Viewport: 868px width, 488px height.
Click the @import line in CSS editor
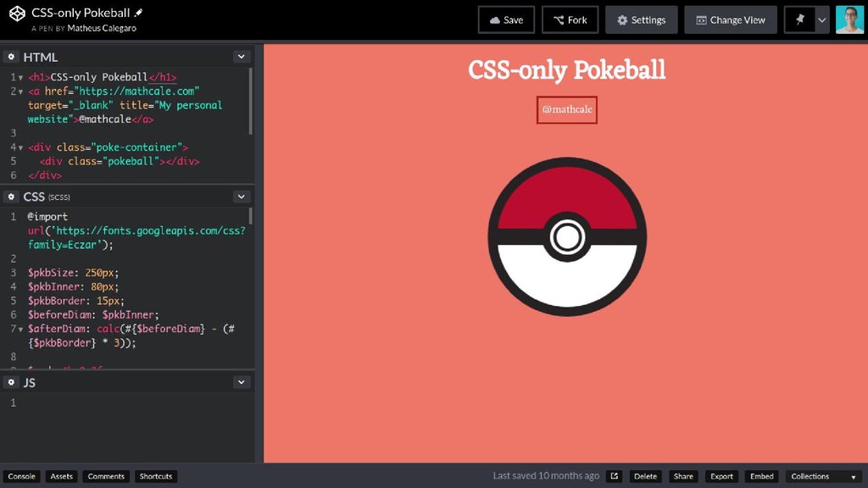click(47, 217)
